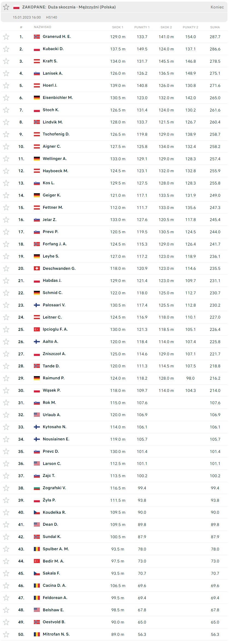Screen dimensions: 231x644
Task: Click the Bulgarian flag beside Zografski V.
Action: 37,488
